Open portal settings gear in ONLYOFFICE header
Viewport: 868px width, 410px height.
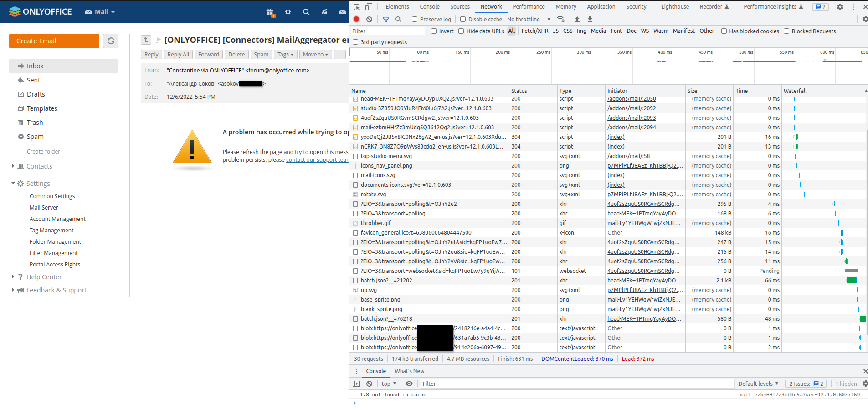coord(288,12)
